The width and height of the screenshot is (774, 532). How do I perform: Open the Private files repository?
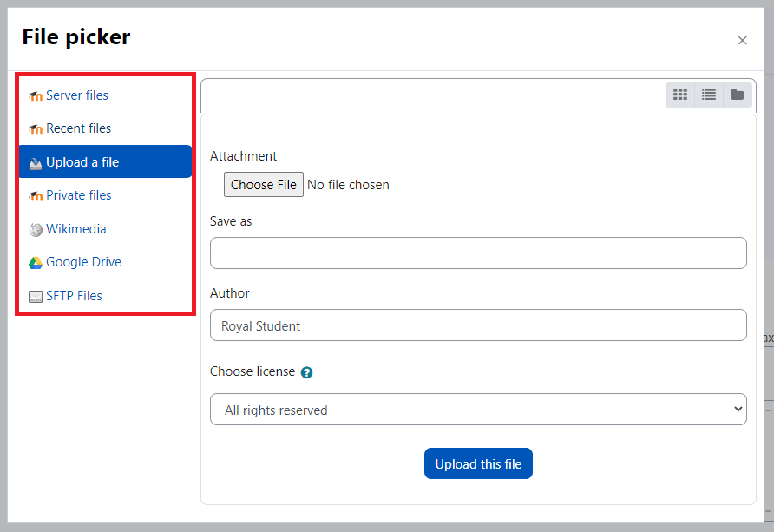coord(78,195)
